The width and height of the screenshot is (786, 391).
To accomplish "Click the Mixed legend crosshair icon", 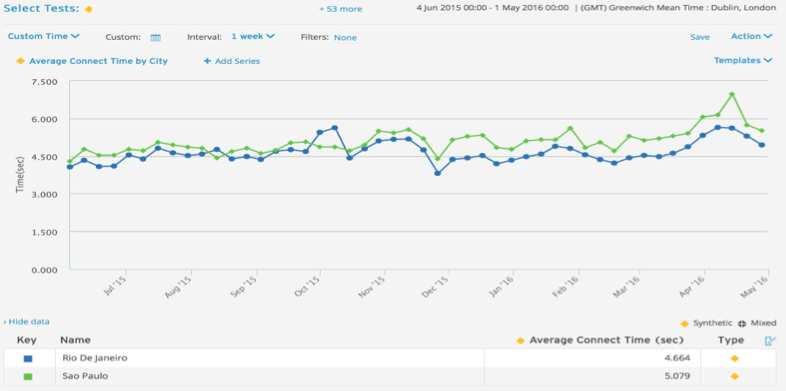I will point(742,323).
